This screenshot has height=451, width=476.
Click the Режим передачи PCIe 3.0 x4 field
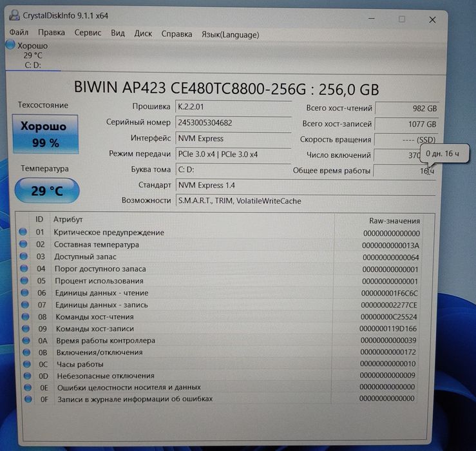[x=233, y=154]
